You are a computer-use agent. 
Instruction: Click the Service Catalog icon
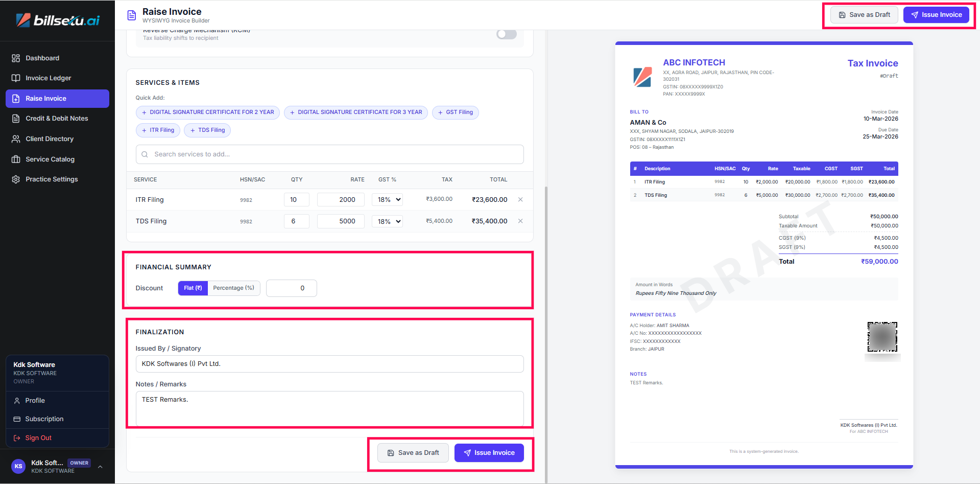(x=16, y=159)
